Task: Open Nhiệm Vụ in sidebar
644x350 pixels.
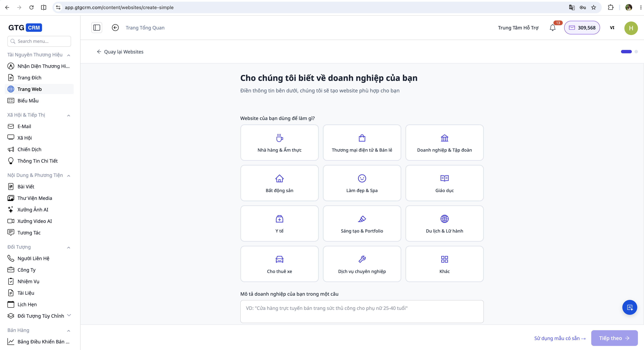Action: (x=39, y=281)
